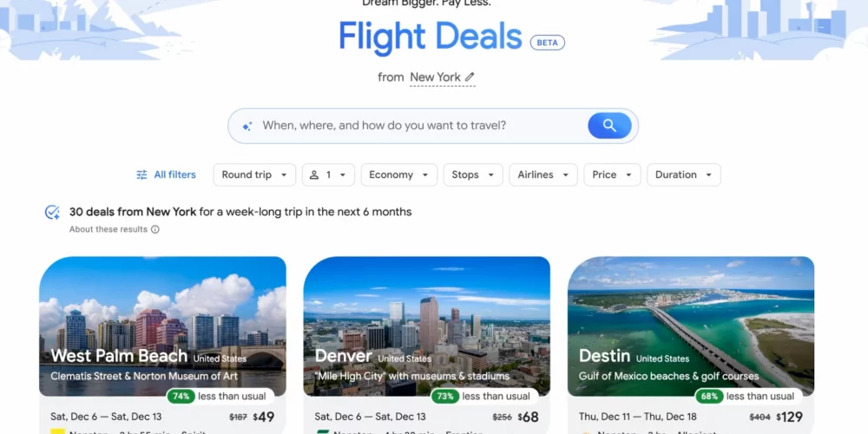Expand the Duration filter dropdown
868x434 pixels.
pyautogui.click(x=684, y=175)
